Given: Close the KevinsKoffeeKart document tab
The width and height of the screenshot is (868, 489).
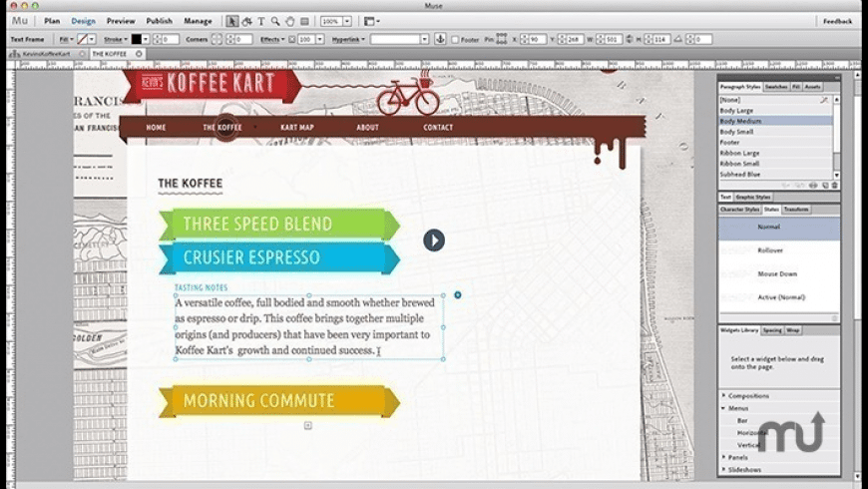Looking at the screenshot, I should pos(82,54).
